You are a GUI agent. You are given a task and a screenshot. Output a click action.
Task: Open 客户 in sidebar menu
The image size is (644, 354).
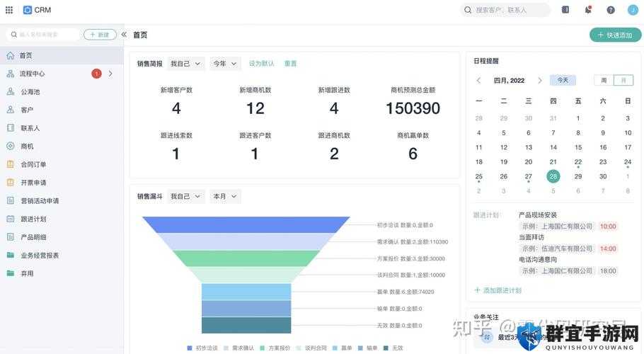pyautogui.click(x=62, y=110)
